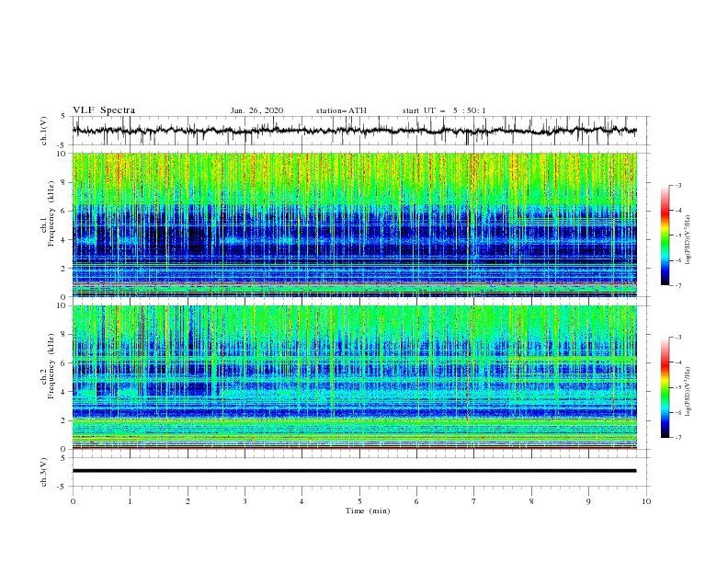Click time-axis tick label "8" under the plots
The width and height of the screenshot is (728, 563).
[x=531, y=501]
